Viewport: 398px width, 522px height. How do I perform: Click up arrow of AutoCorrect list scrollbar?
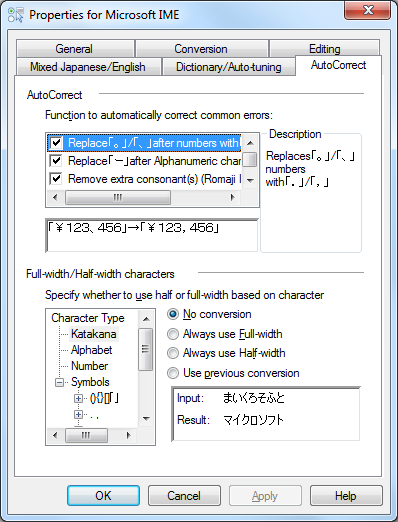250,143
